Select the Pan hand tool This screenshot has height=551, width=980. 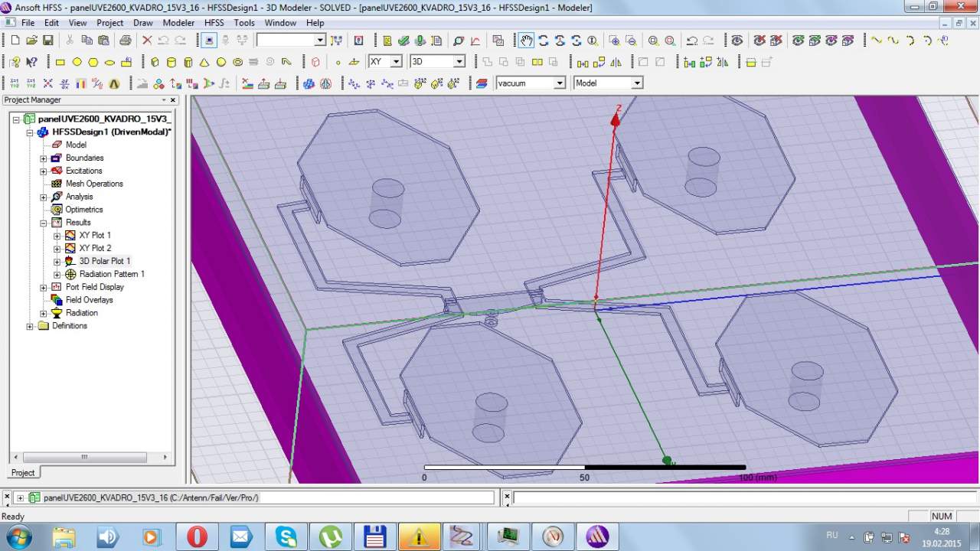pos(526,41)
